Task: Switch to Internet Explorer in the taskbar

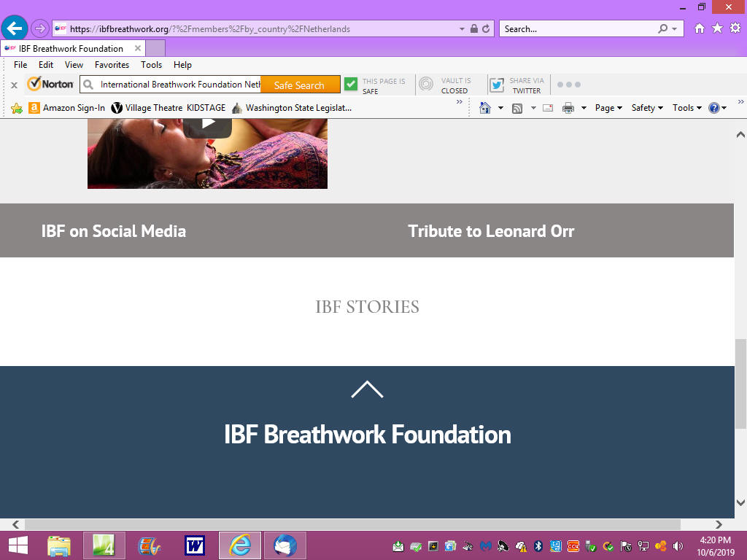Action: point(240,545)
